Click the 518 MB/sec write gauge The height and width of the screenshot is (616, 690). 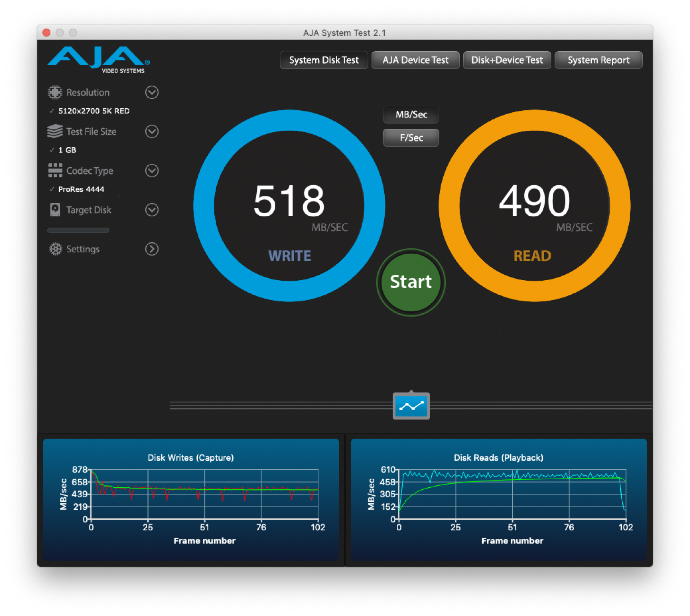[289, 206]
